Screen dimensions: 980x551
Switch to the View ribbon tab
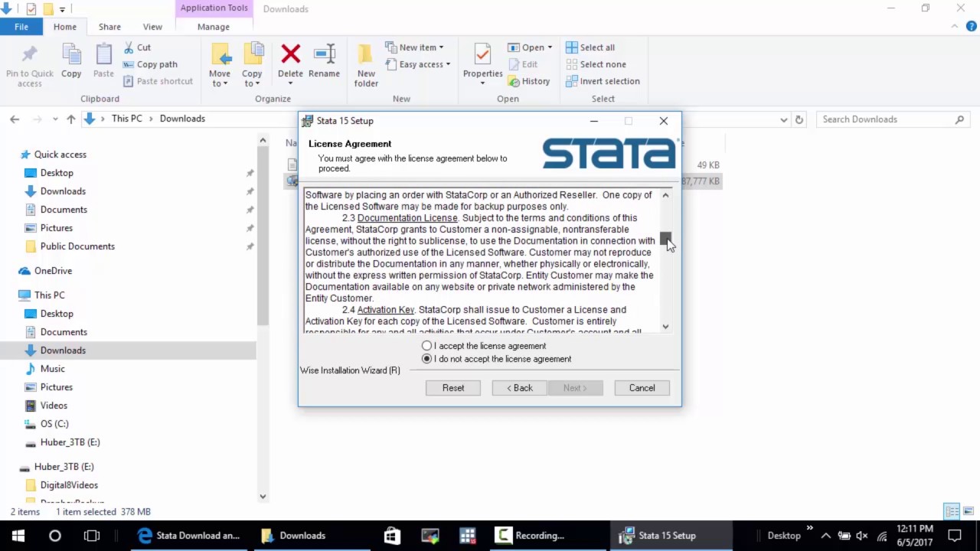tap(152, 27)
